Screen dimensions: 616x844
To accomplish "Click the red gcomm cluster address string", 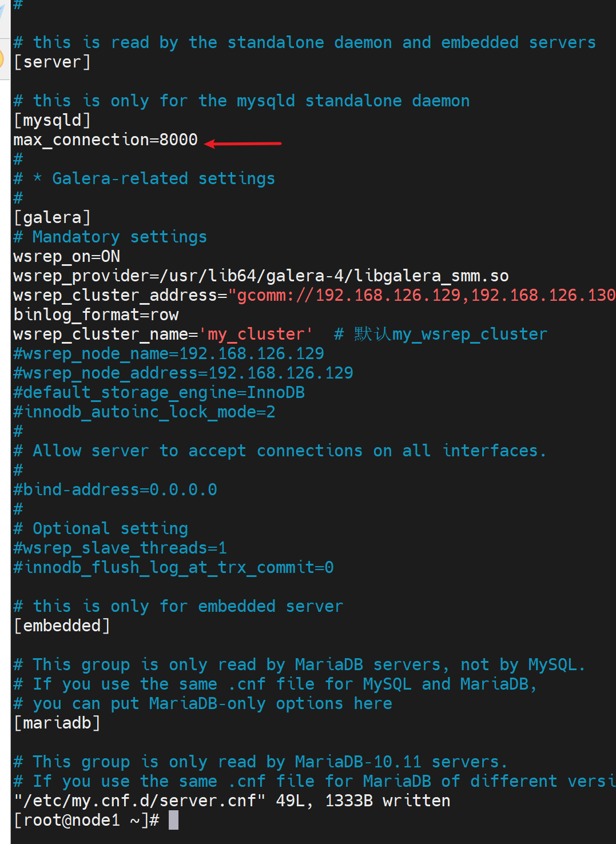I will point(422,295).
